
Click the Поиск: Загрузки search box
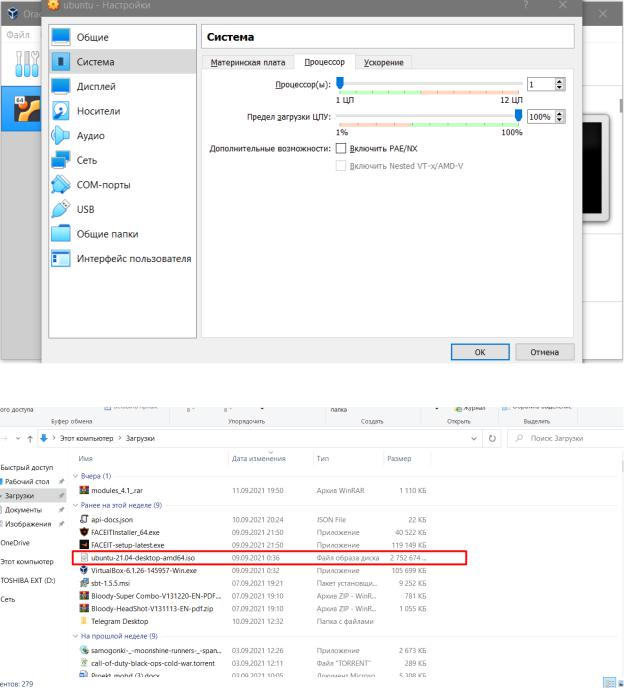pos(565,438)
